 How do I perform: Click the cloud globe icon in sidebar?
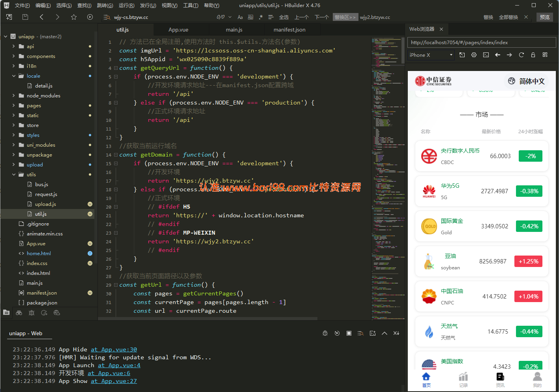point(57,312)
